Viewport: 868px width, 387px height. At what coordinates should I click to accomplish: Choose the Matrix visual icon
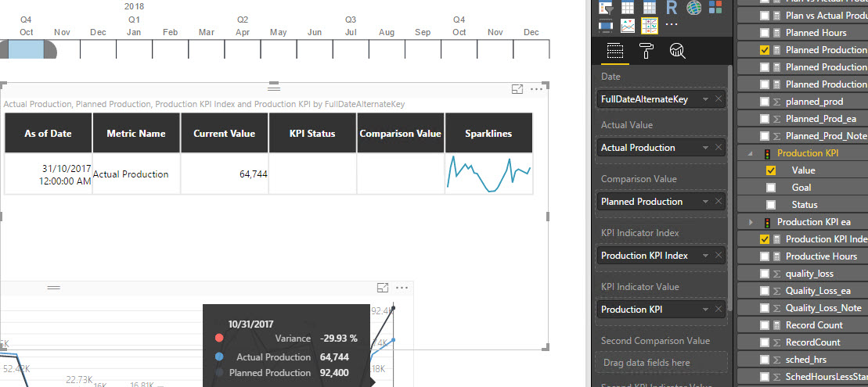650,8
